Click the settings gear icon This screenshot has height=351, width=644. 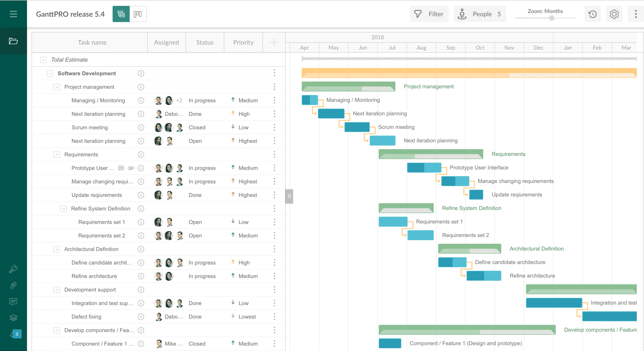tap(614, 14)
